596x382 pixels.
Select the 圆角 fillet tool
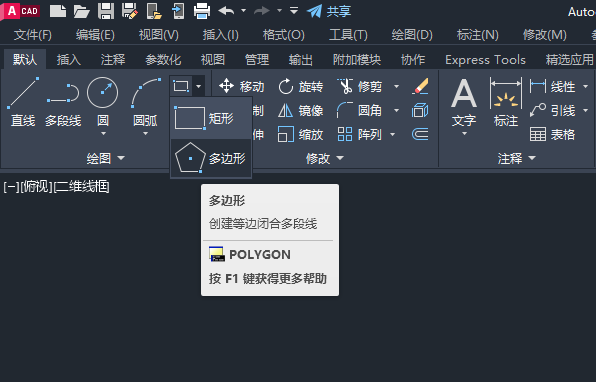point(360,111)
